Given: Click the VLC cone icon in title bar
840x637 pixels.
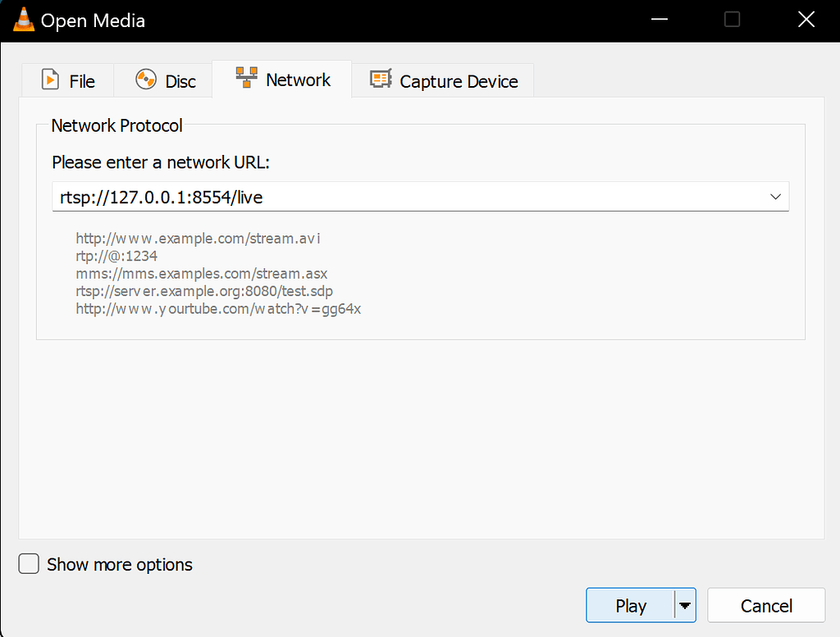Looking at the screenshot, I should (25, 20).
